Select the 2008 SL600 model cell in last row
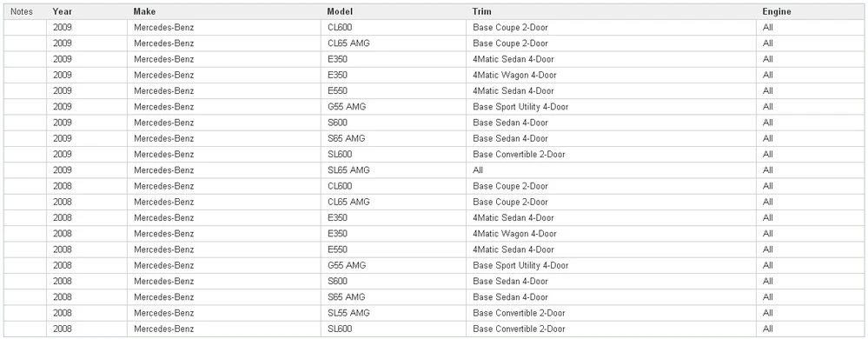868x339 pixels. click(x=394, y=329)
